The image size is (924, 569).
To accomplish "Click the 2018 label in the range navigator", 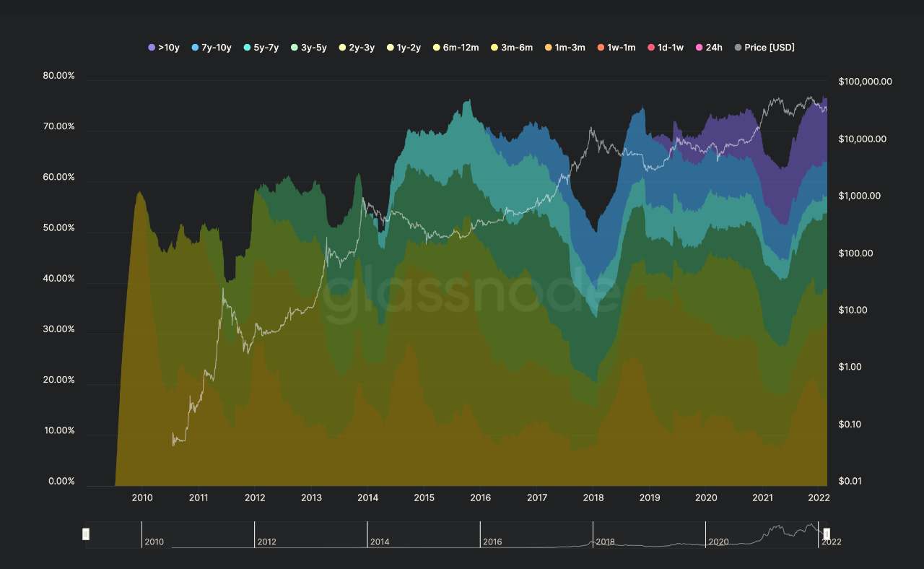I will 605,542.
